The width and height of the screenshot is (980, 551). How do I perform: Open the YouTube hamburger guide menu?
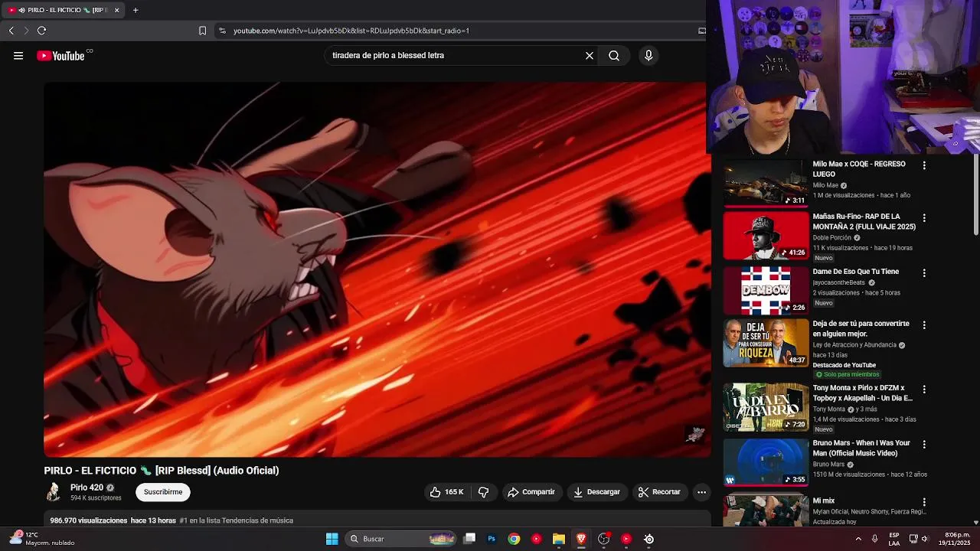18,55
